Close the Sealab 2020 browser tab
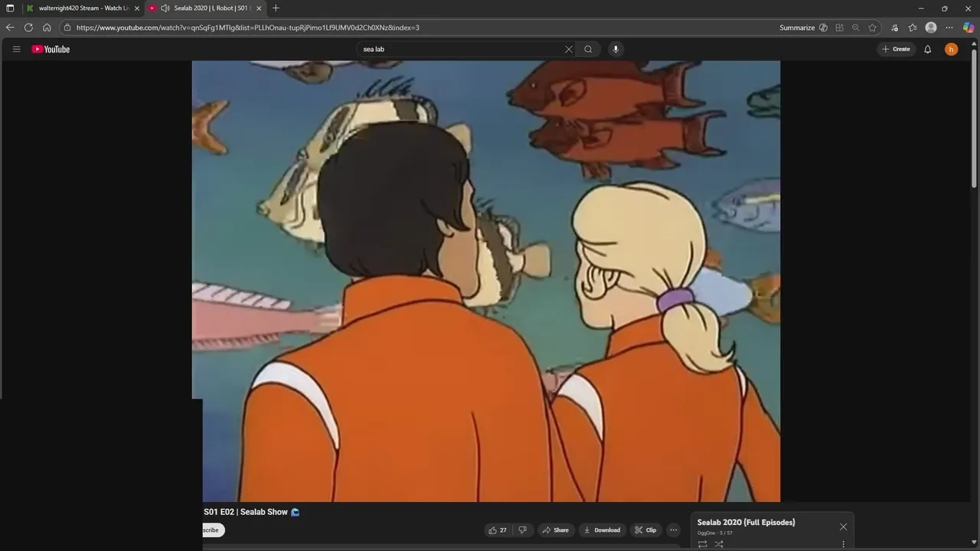The width and height of the screenshot is (980, 551). tap(259, 8)
